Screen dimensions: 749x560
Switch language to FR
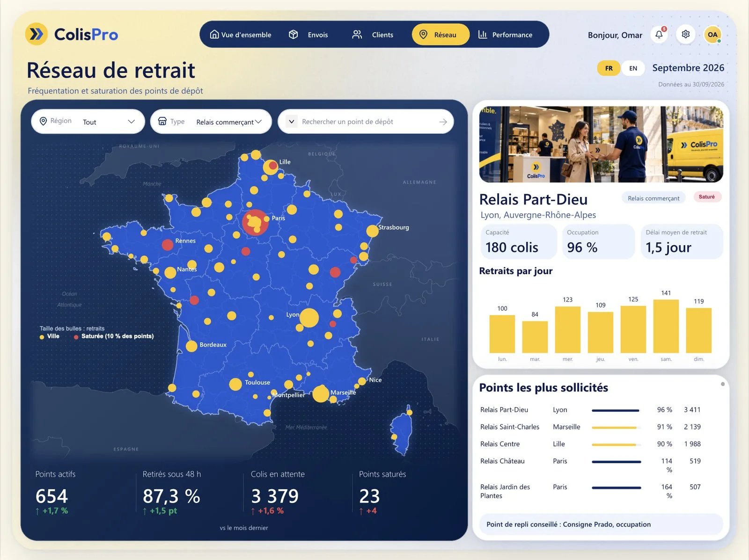pos(609,68)
